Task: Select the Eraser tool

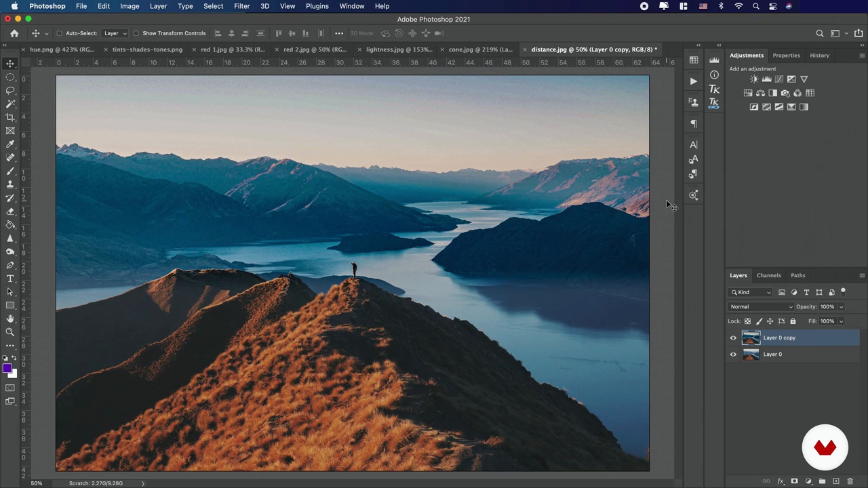Action: [10, 211]
